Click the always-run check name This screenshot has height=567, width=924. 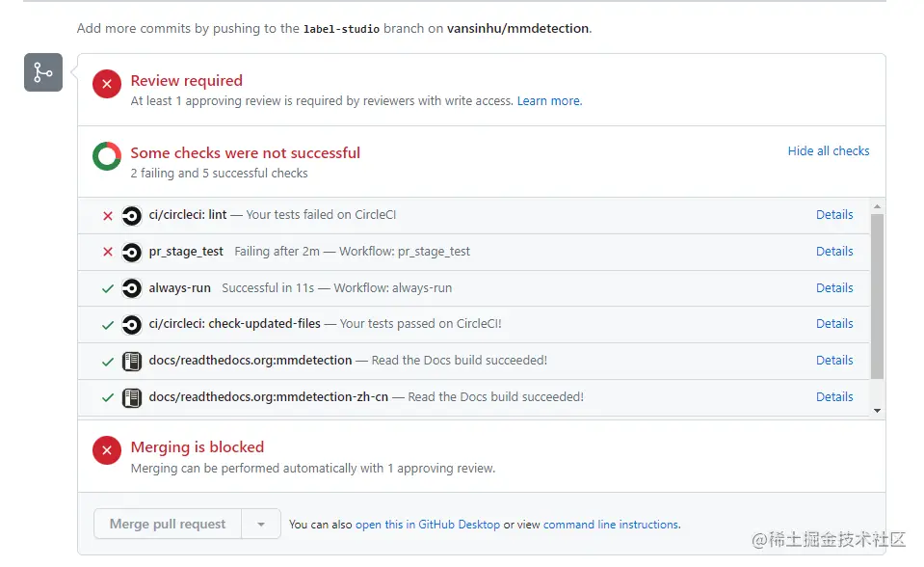click(x=180, y=288)
